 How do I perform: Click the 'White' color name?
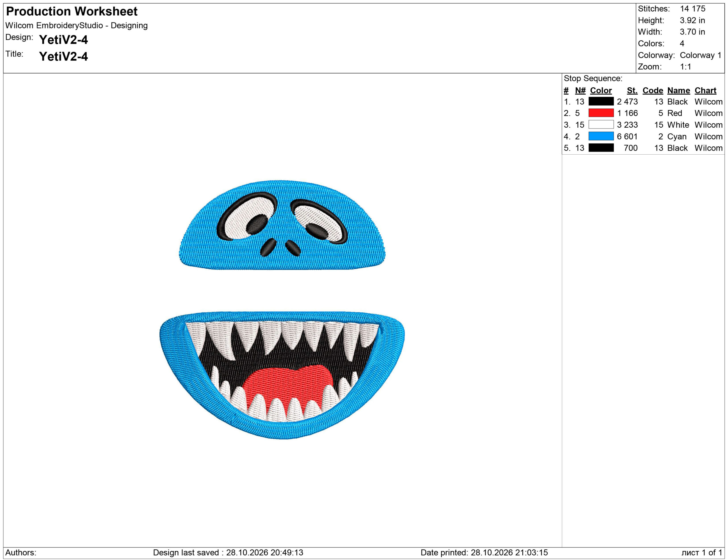[678, 125]
